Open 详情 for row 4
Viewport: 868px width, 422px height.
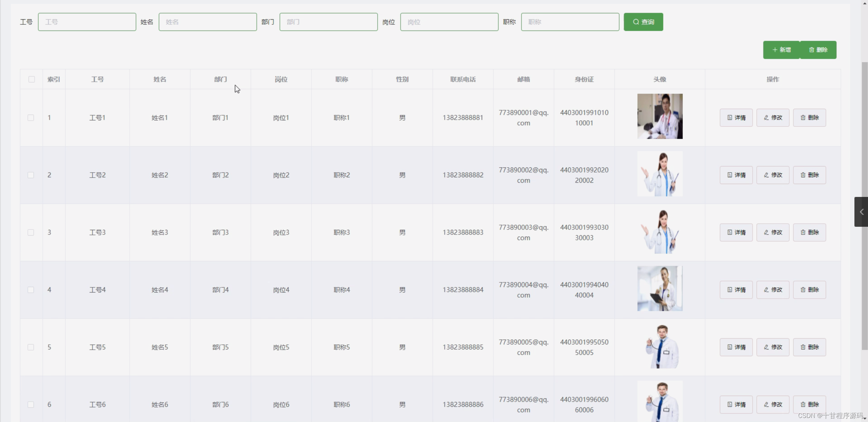click(x=736, y=289)
